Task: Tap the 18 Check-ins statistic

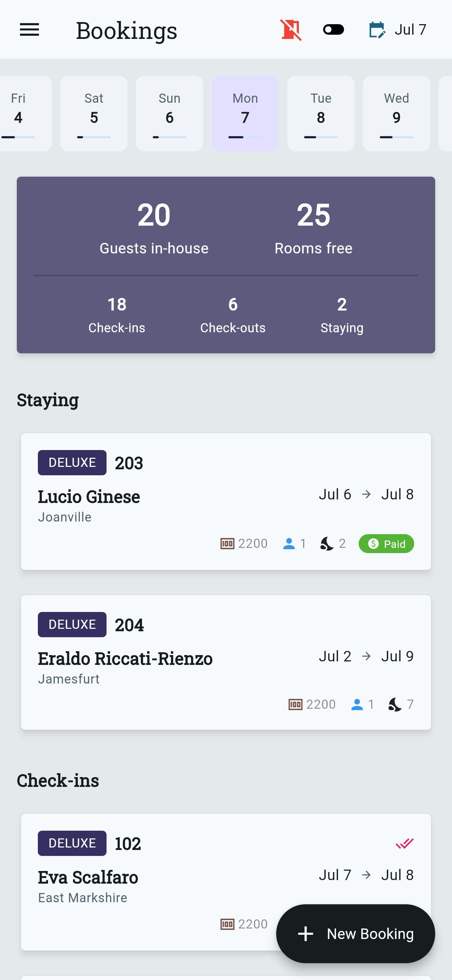Action: (x=116, y=315)
